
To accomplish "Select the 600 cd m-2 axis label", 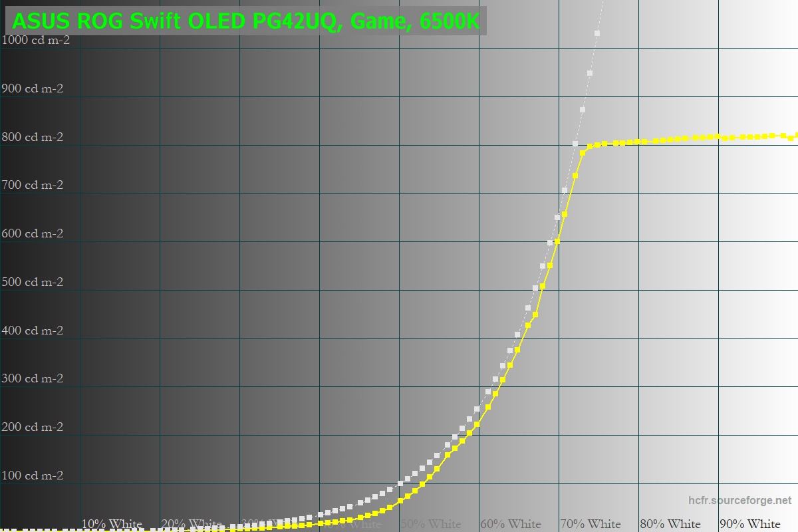I will click(33, 233).
